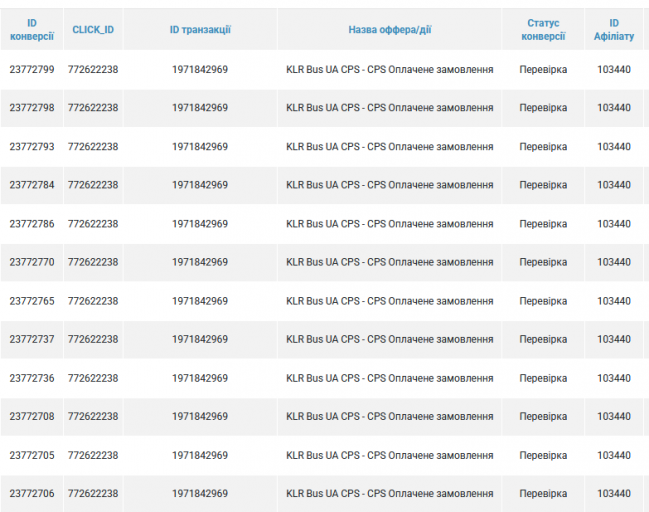Click conversion ID 23772784 cell
Image resolution: width=649 pixels, height=512 pixels.
point(32,185)
